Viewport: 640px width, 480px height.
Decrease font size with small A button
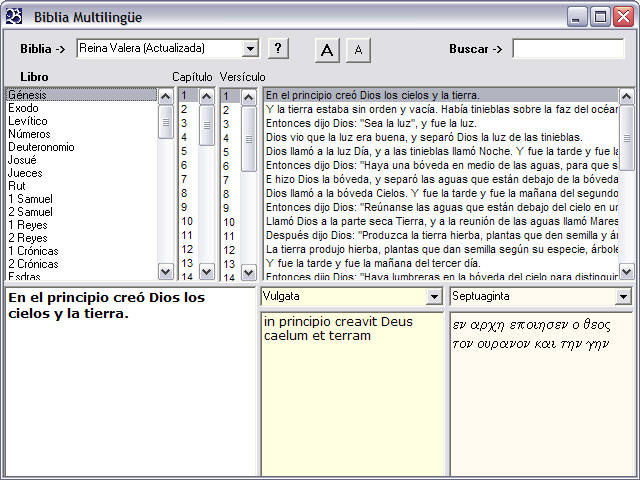358,50
